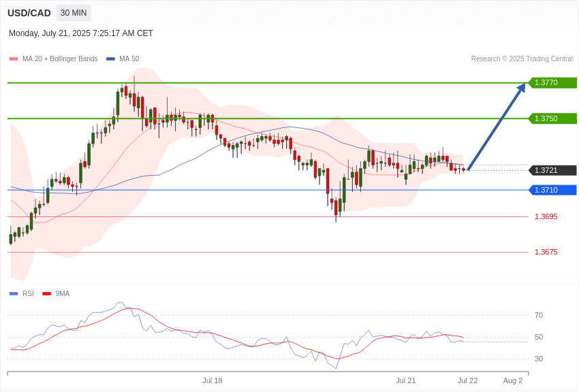The width and height of the screenshot is (579, 392).
Task: Click the Jul 22 date axis label
Action: click(468, 380)
